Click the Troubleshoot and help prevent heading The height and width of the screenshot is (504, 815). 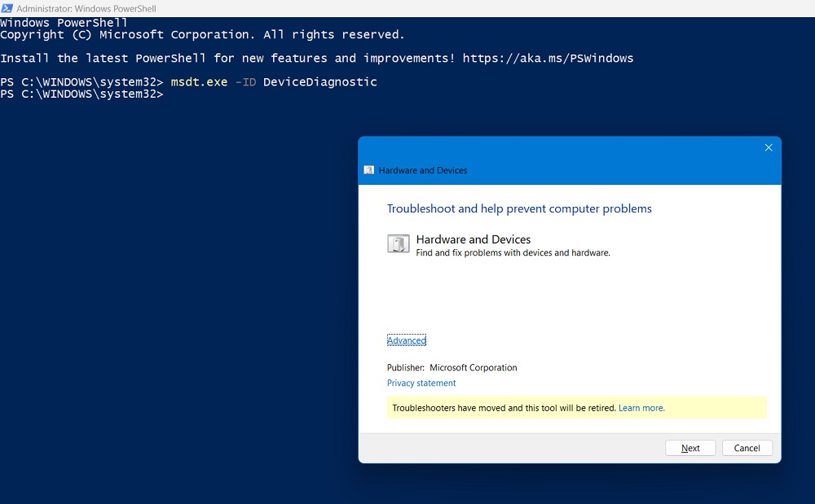point(519,208)
